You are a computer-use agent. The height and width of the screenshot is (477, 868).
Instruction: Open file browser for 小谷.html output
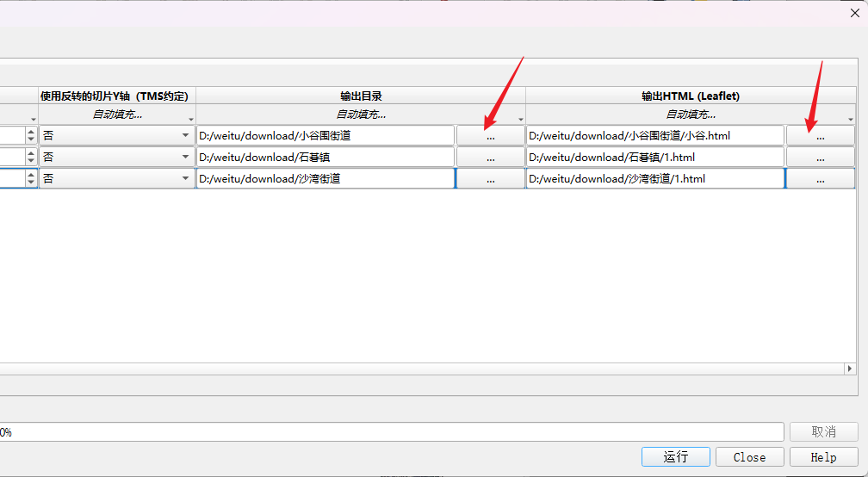[x=820, y=136]
